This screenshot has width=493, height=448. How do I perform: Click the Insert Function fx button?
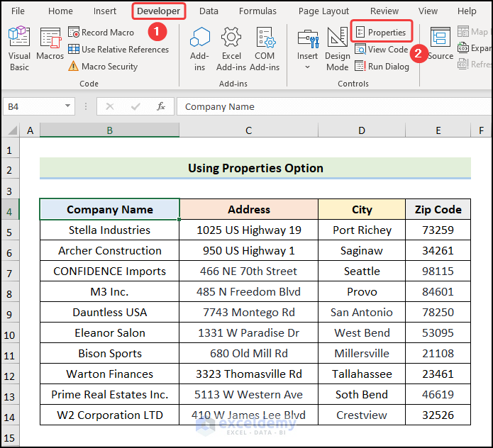tap(161, 106)
